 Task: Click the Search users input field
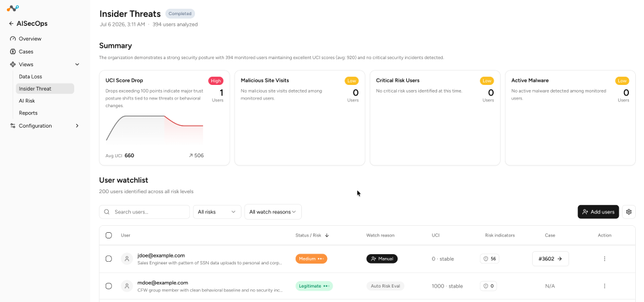144,212
